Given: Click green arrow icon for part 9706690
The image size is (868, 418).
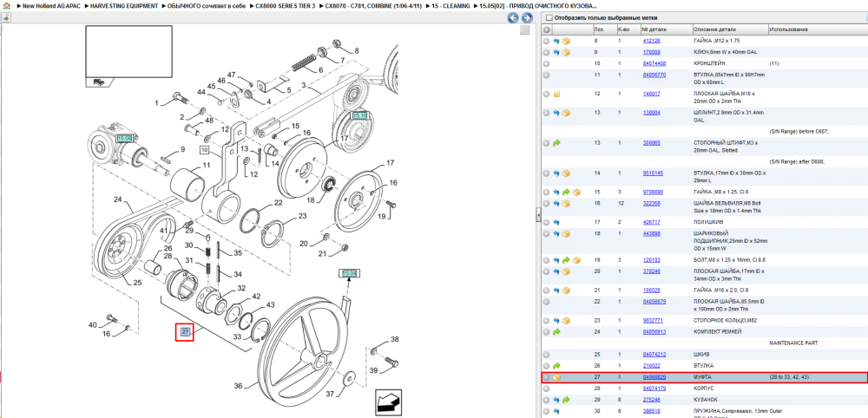Looking at the screenshot, I should click(x=566, y=192).
